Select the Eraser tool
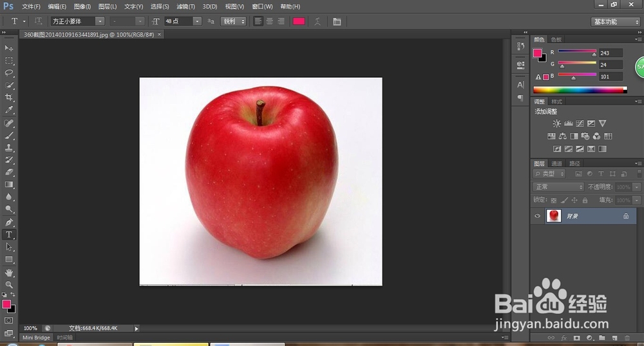This screenshot has width=644, height=346. pyautogui.click(x=8, y=172)
